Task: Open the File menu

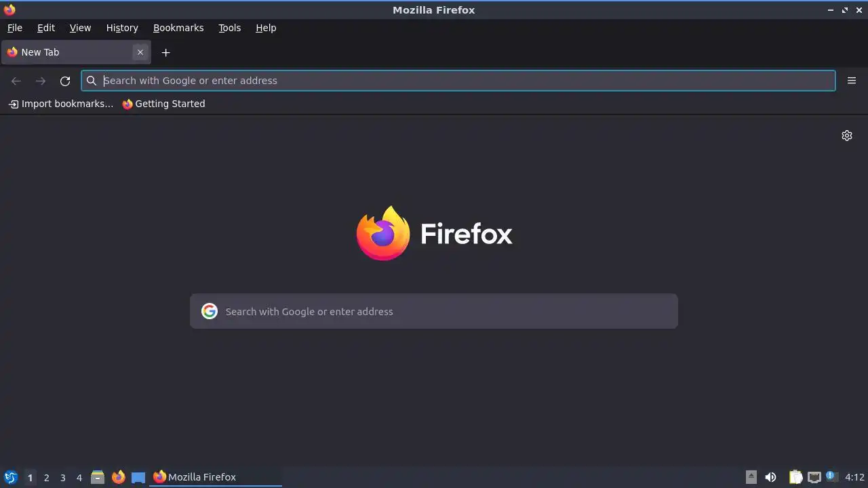Action: [x=15, y=28]
